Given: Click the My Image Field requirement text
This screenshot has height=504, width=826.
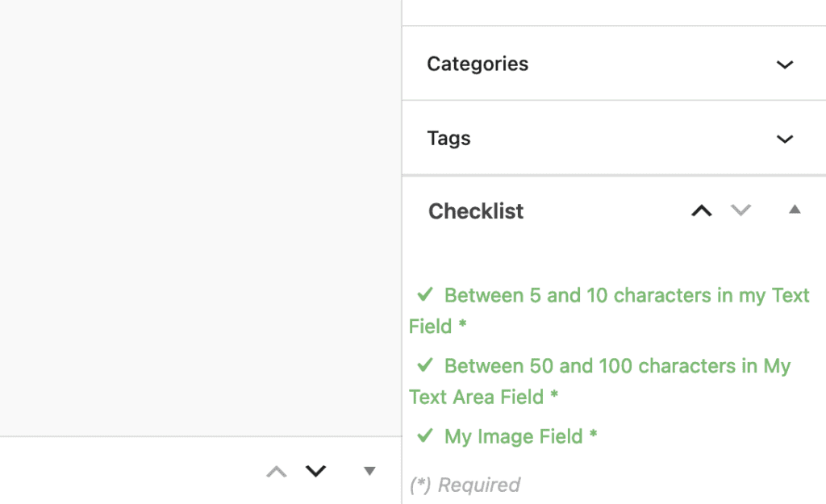Looking at the screenshot, I should point(520,437).
